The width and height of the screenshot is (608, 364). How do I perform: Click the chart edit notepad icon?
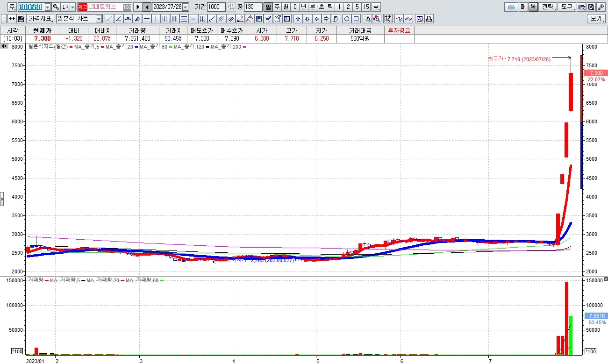coord(21,19)
